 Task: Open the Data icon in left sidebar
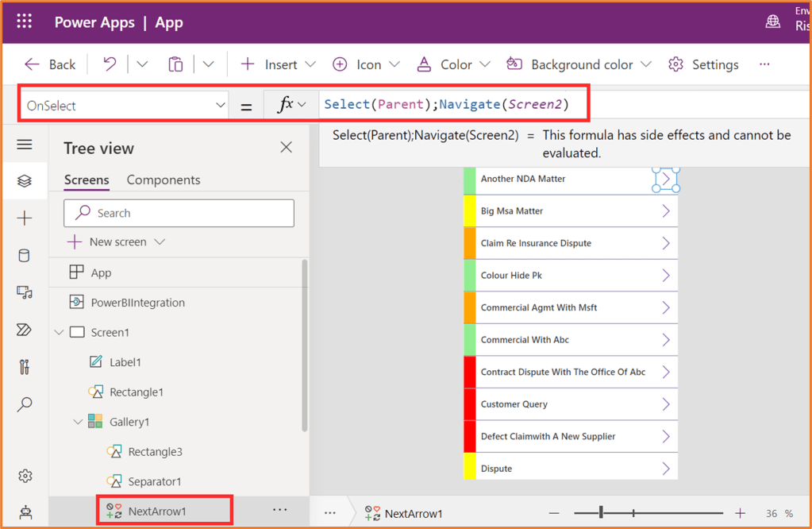pos(25,256)
